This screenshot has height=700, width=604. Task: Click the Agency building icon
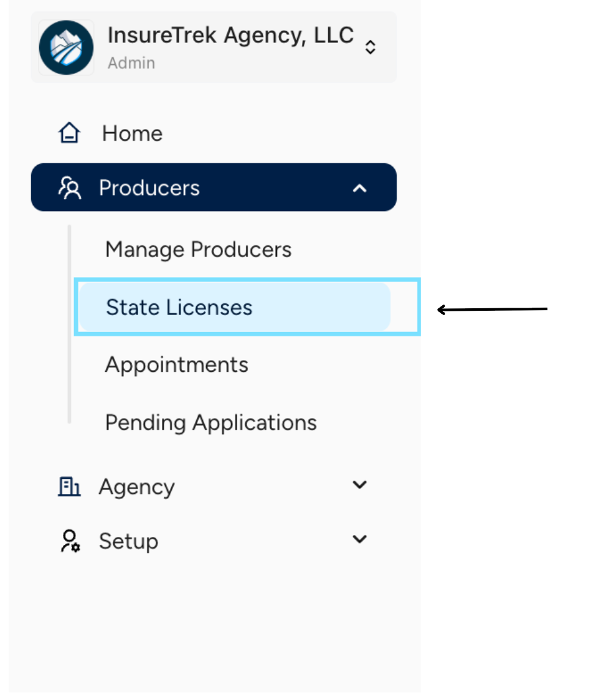tap(69, 486)
